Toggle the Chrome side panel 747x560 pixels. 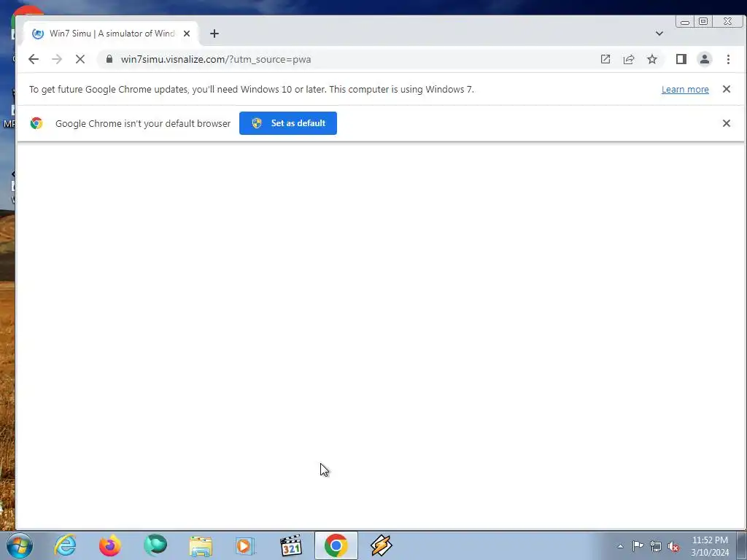tap(681, 59)
